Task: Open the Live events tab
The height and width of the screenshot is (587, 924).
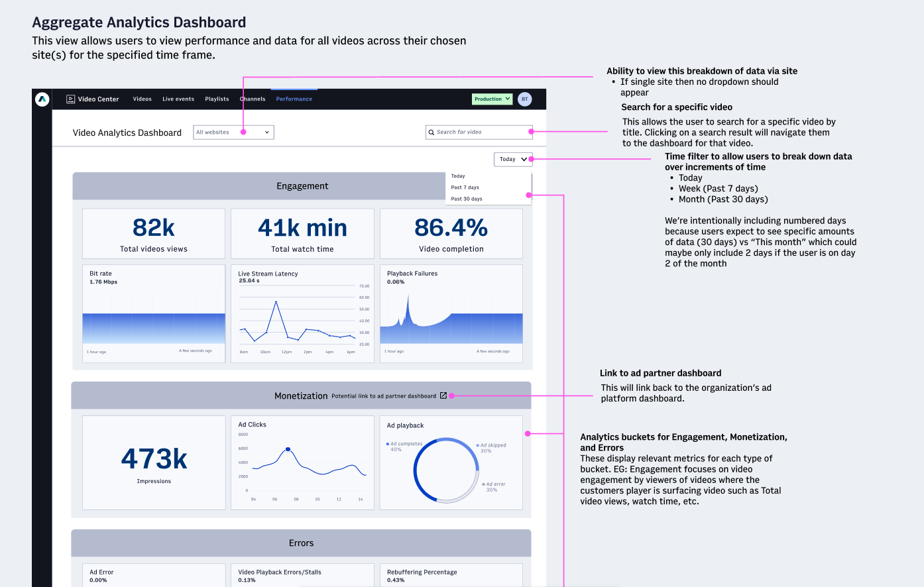Action: 178,99
